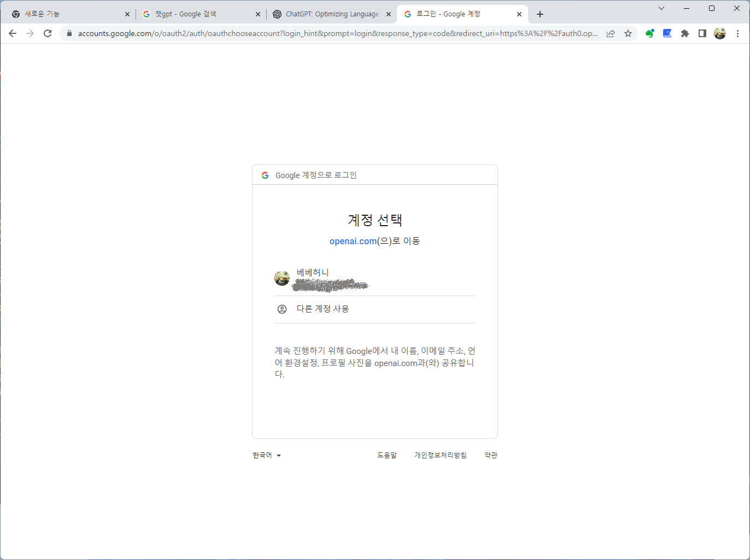Close the 로그인 - Google 계정 tab
Screen dimensions: 750x560
(519, 14)
